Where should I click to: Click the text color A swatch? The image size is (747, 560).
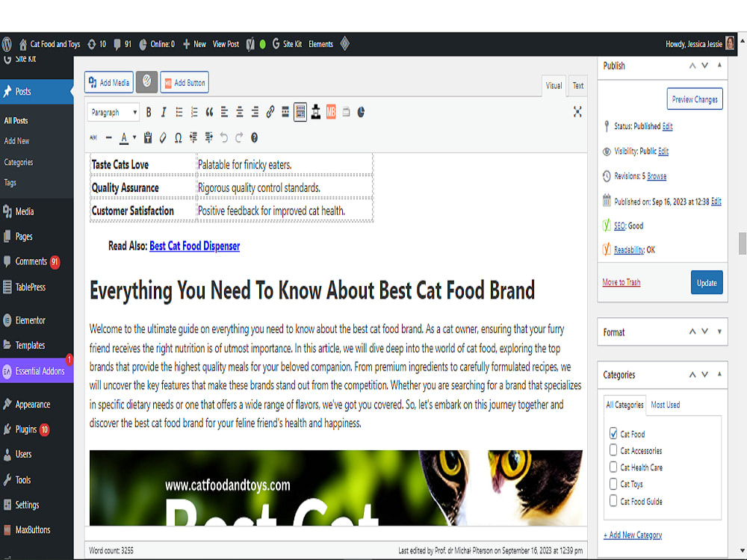124,138
